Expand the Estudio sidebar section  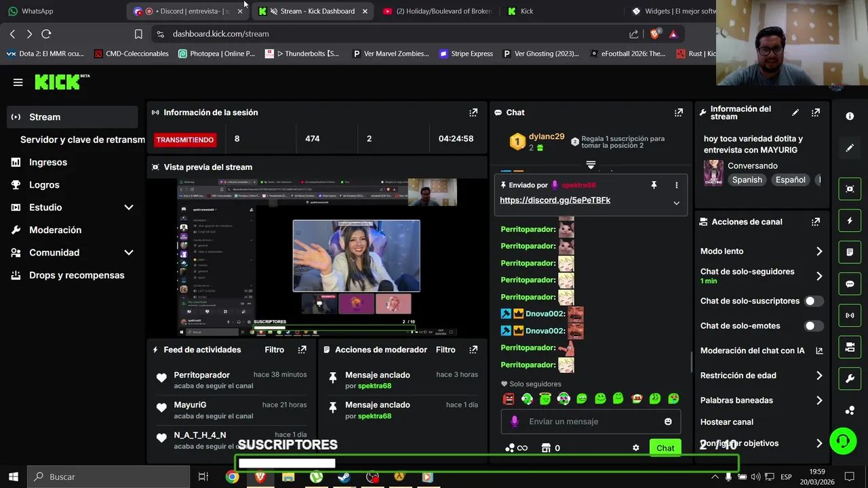click(129, 207)
